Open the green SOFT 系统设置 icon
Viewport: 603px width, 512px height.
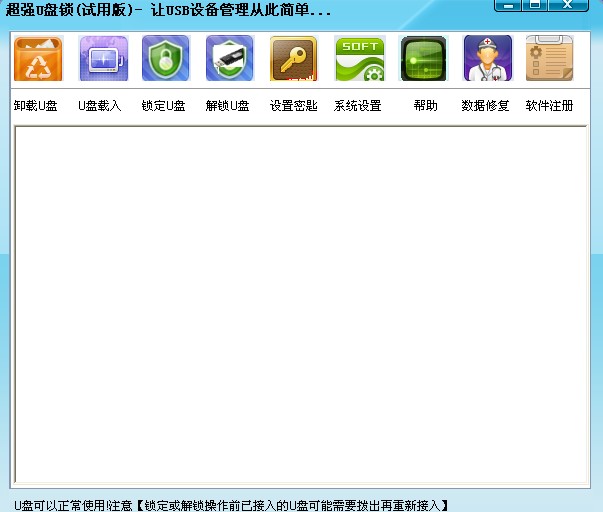360,58
